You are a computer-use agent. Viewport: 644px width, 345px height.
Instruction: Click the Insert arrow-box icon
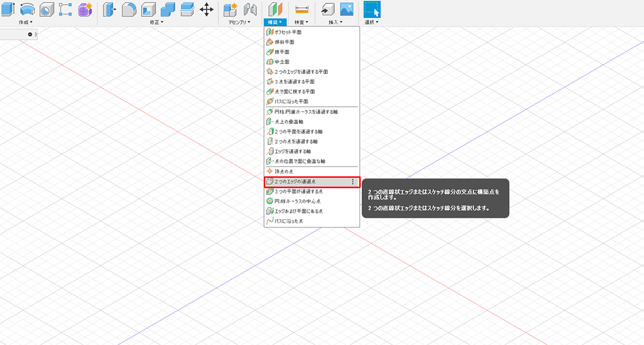pyautogui.click(x=328, y=9)
